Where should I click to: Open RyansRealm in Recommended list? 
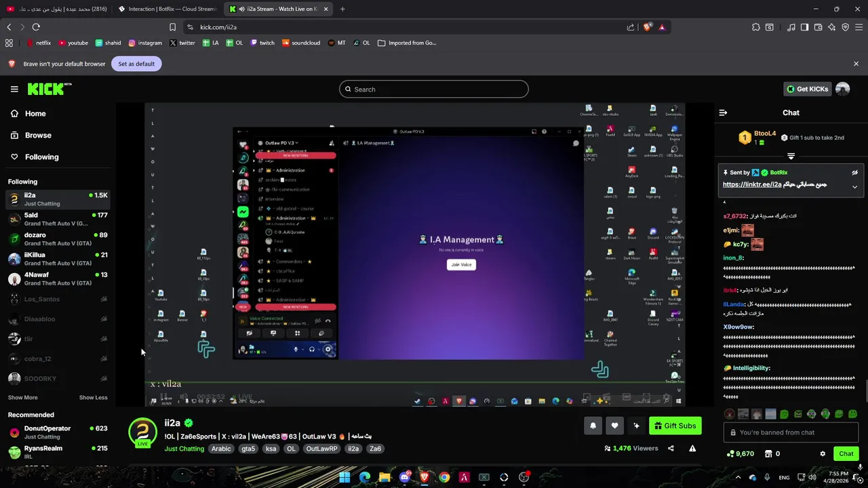[58, 452]
